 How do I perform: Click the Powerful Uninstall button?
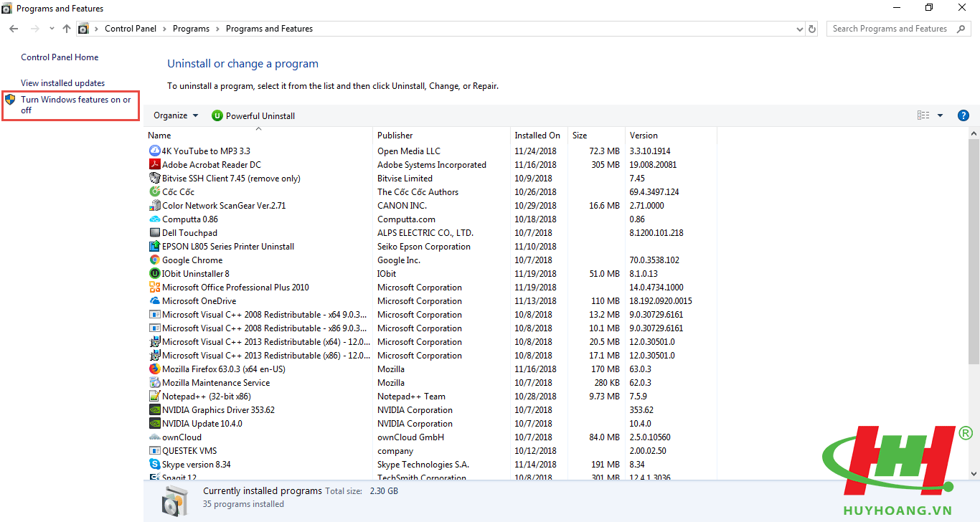253,115
